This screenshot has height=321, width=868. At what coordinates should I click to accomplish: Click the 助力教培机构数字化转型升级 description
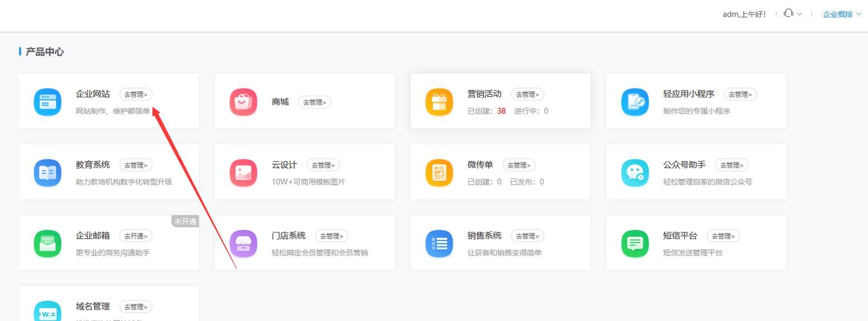(124, 181)
